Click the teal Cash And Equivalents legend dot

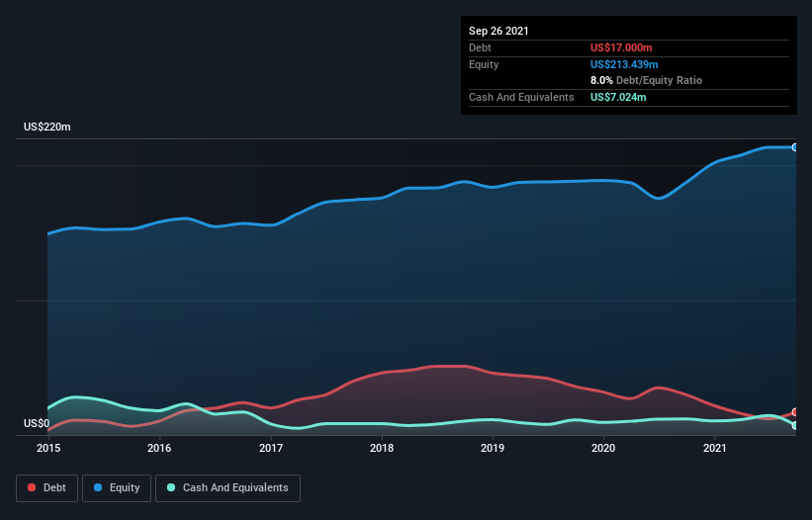click(171, 488)
